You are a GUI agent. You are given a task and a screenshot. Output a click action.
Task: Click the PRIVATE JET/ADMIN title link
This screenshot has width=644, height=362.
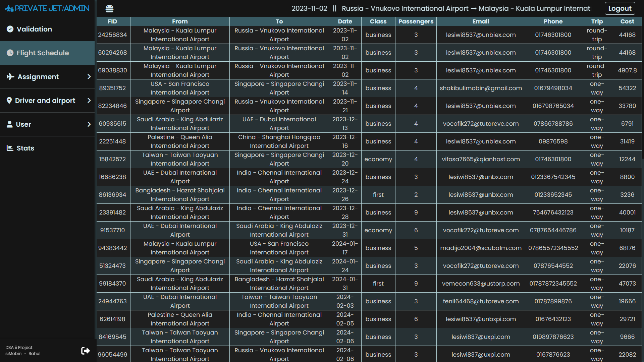[x=52, y=8]
